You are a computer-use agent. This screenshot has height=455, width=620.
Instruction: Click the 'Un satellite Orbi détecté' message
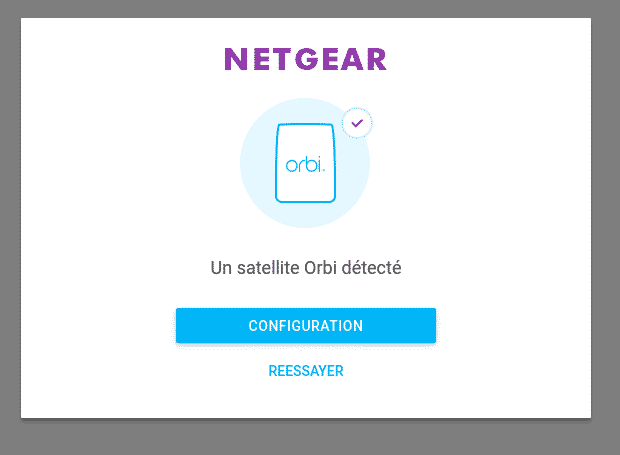(306, 268)
